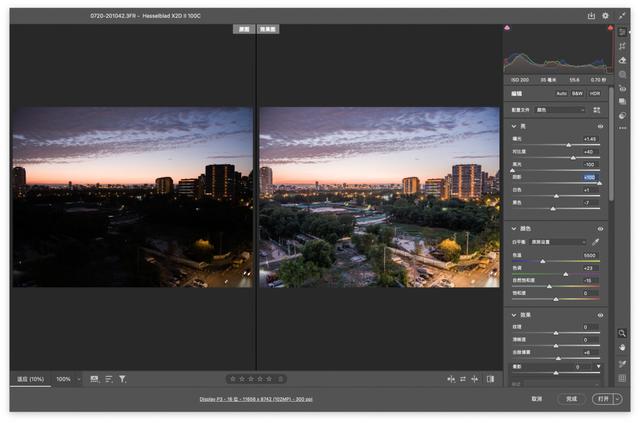Toggle the color sampler overlay tool
Screen dimensions: 640x423
click(x=622, y=363)
